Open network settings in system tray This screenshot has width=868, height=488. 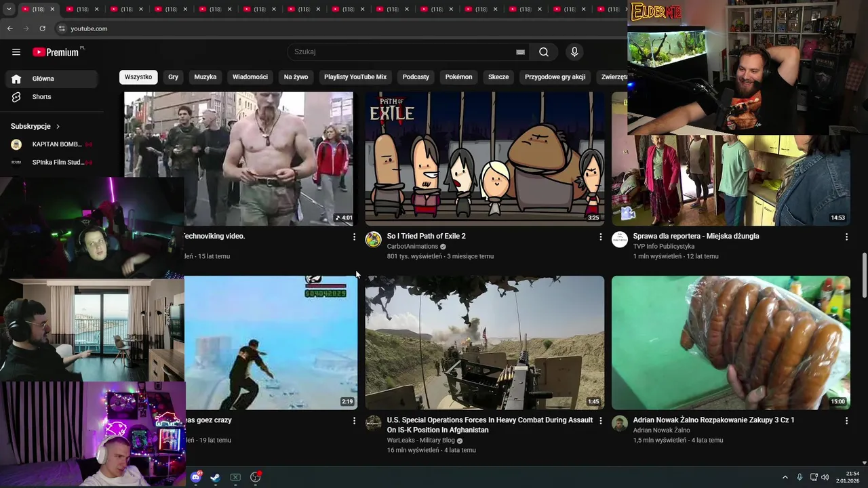(814, 477)
